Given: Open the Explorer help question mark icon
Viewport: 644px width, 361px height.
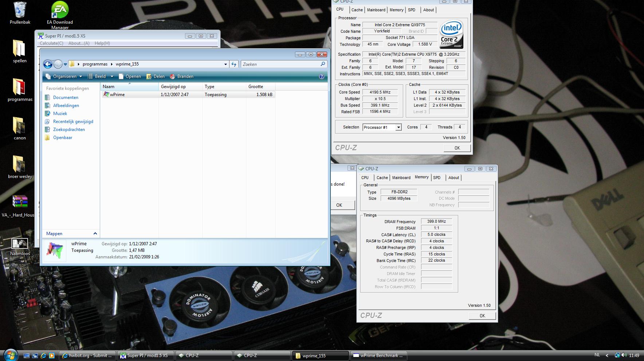Looking at the screenshot, I should (x=321, y=76).
